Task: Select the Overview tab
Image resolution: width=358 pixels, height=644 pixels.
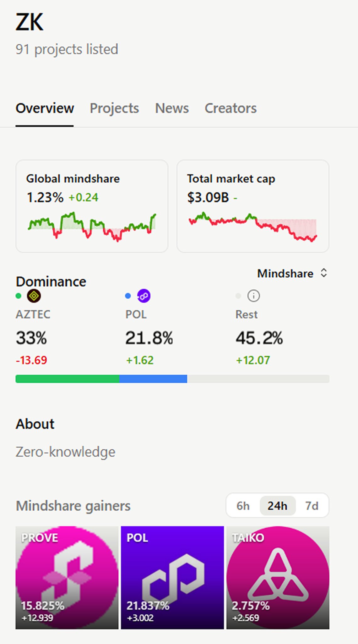Action: (x=45, y=108)
